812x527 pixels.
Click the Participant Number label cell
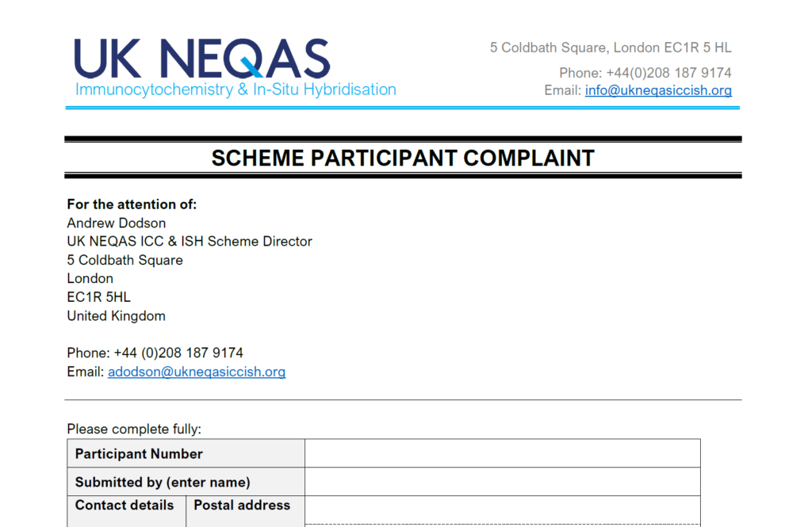click(186, 453)
